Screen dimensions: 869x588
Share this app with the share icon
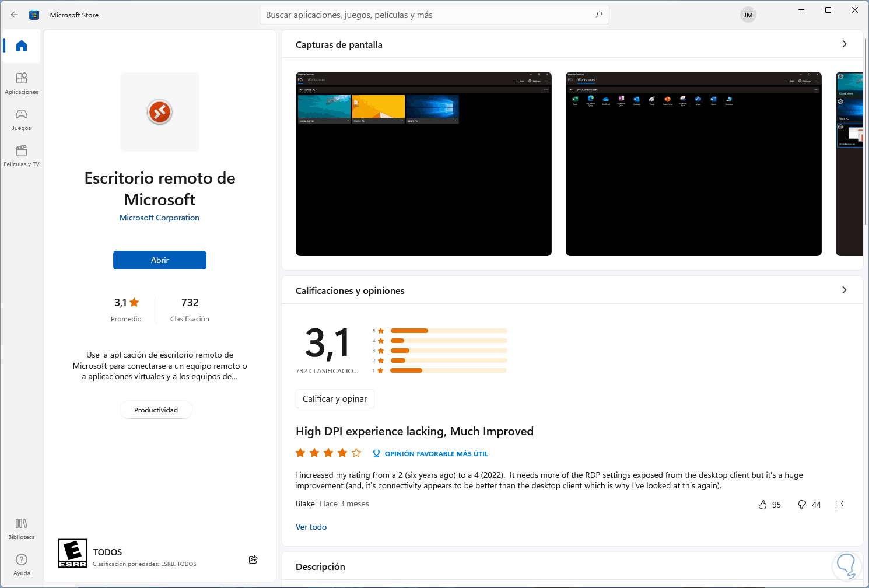[253, 559]
